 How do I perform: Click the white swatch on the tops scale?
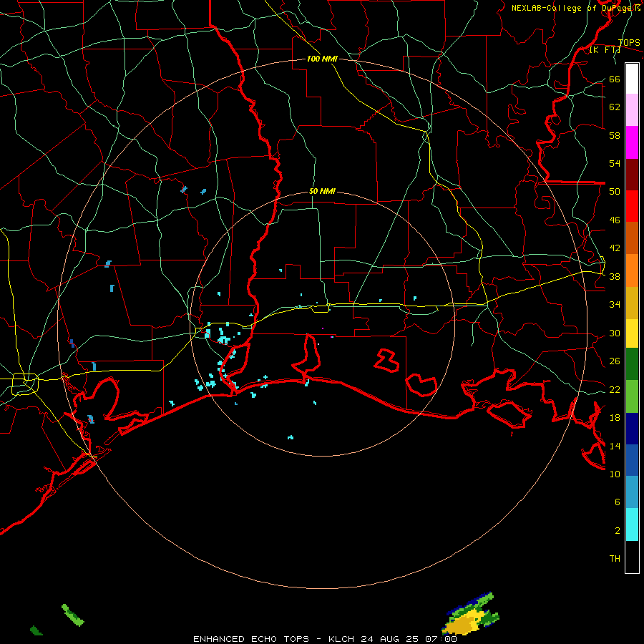click(632, 79)
